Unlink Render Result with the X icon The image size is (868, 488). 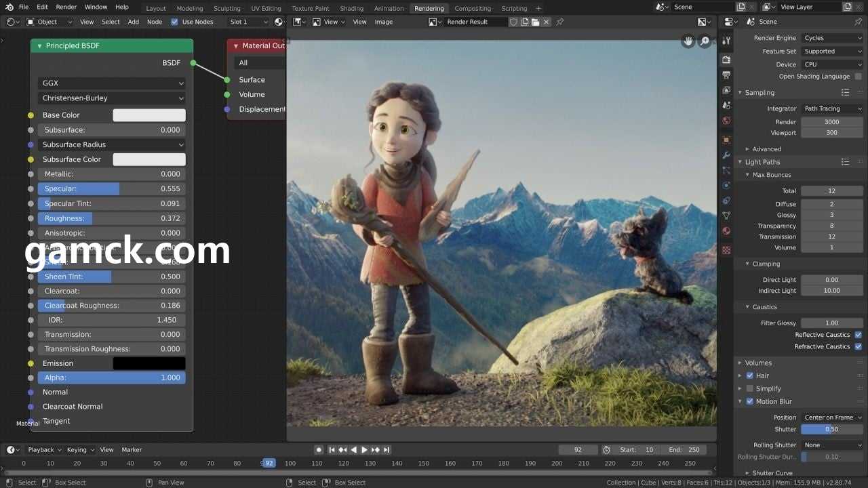(546, 22)
